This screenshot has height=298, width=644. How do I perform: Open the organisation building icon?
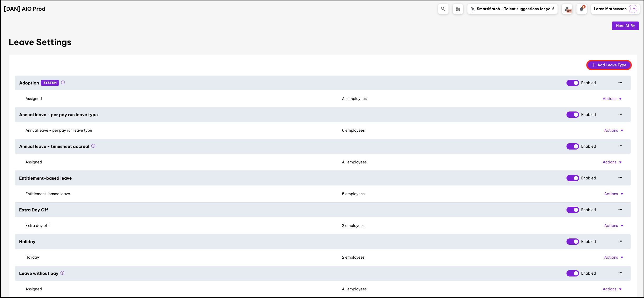click(x=458, y=9)
